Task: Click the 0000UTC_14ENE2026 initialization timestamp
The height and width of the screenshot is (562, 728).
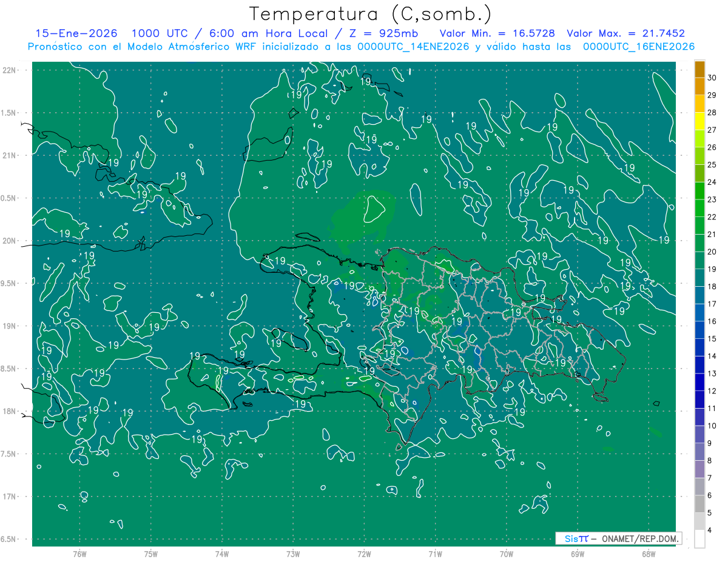Action: tap(413, 47)
